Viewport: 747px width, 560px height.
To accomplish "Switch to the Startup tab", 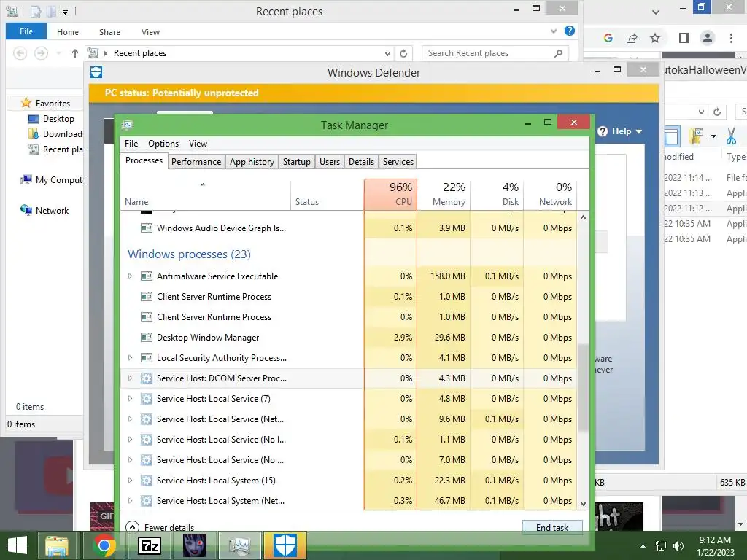I will coord(296,162).
